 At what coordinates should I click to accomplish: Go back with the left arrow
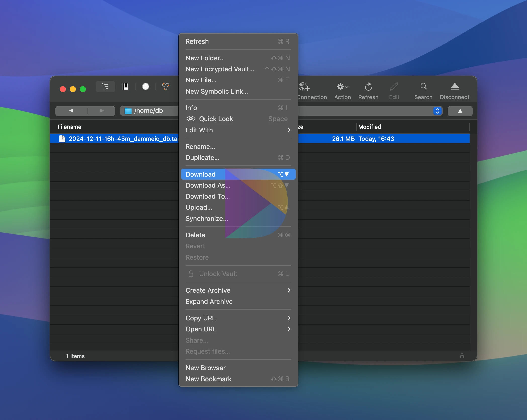[x=71, y=111]
